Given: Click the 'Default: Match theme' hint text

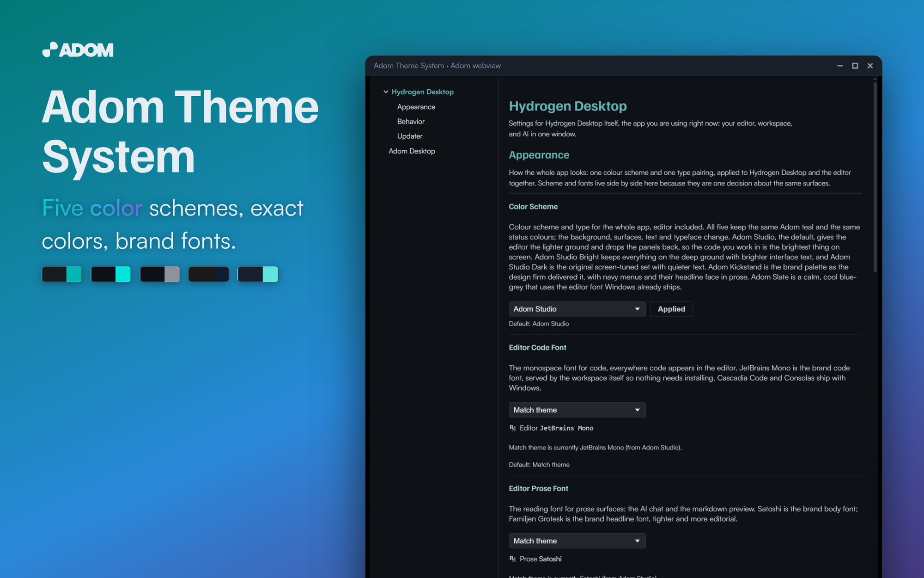Looking at the screenshot, I should (x=539, y=465).
